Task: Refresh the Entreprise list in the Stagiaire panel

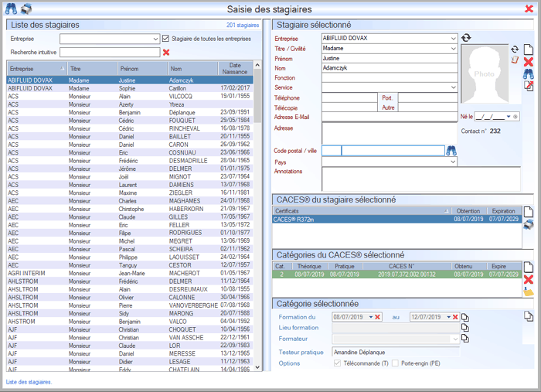Action: pyautogui.click(x=466, y=38)
